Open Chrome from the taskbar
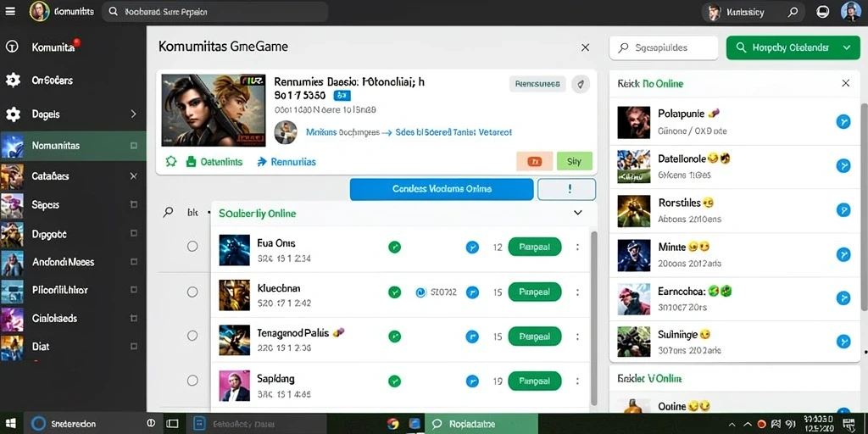 point(393,424)
